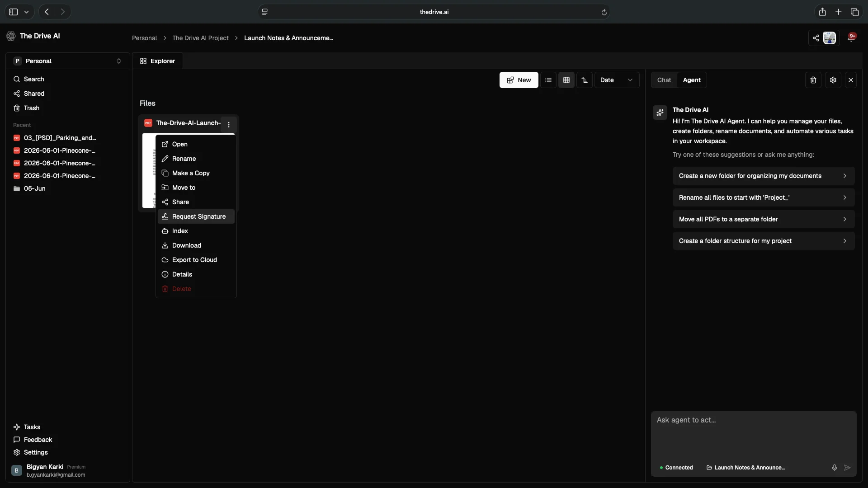Select Open in the context menu

(x=196, y=144)
